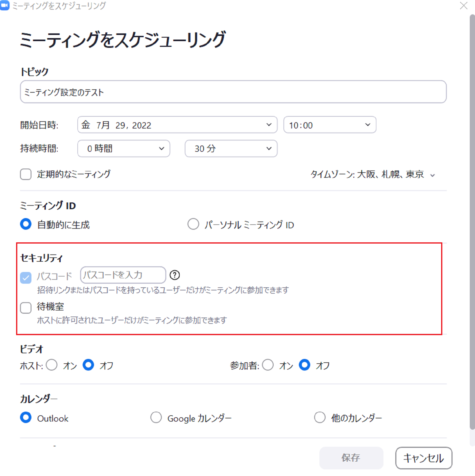Select 自動的に生成 meeting ID option
Image resolution: width=475 pixels, height=476 pixels.
point(26,224)
